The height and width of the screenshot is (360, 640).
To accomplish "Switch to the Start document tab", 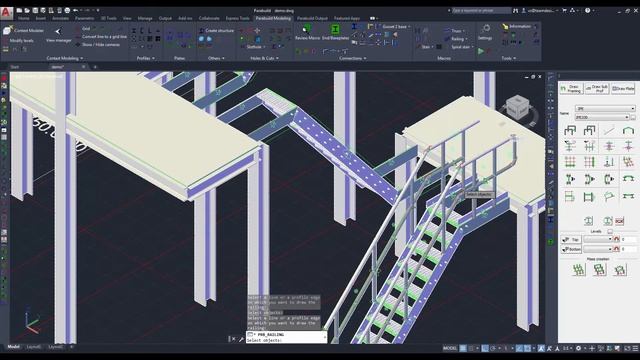I will coord(15,67).
